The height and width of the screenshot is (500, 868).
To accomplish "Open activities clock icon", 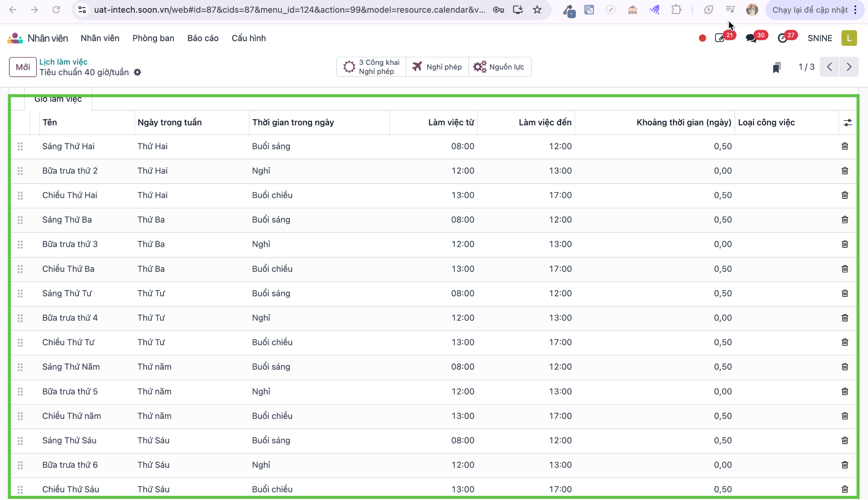I will (782, 38).
